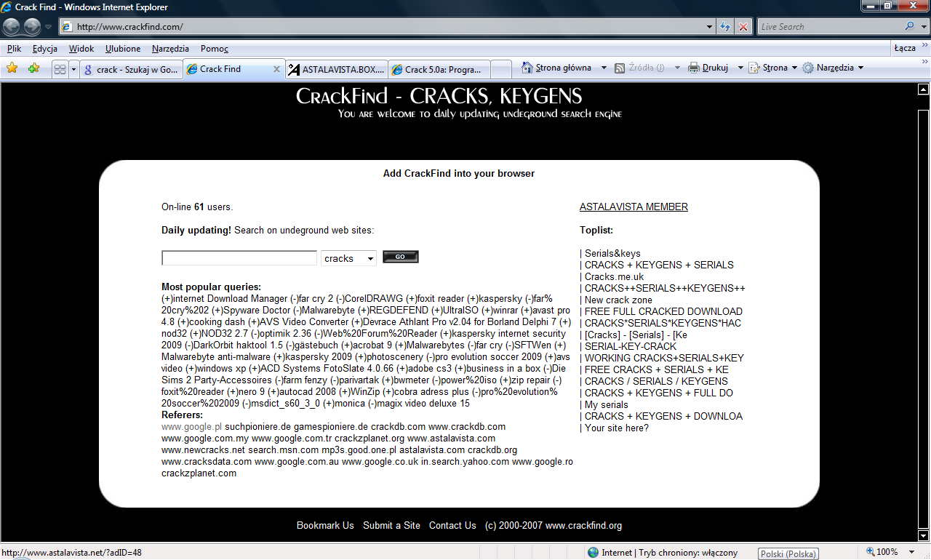Viewport: 931px width, 560px height.
Task: Expand the Drukuj print options dropdown
Action: click(740, 68)
